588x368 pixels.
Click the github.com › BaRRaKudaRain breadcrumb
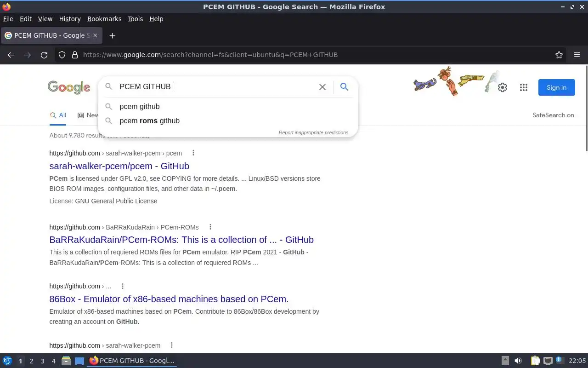coord(124,227)
